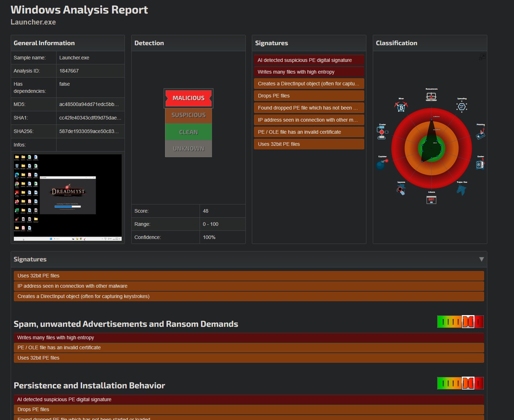
Task: Open the Dreadmyst desktop screenshot thumbnail
Action: (68, 197)
